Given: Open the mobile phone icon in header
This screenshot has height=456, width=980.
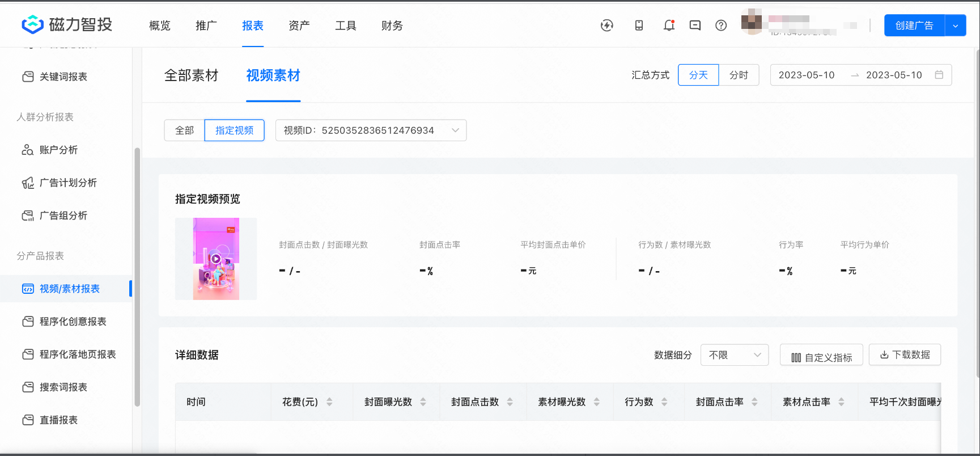Looking at the screenshot, I should pyautogui.click(x=639, y=25).
